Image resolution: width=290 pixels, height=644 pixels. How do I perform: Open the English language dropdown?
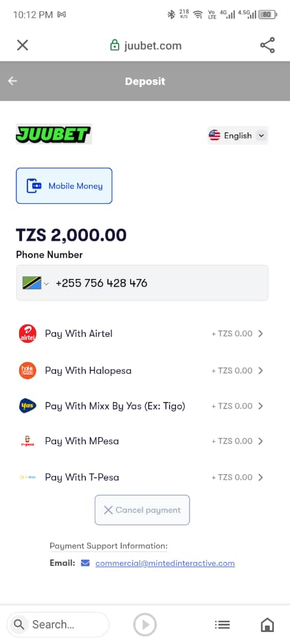[237, 135]
